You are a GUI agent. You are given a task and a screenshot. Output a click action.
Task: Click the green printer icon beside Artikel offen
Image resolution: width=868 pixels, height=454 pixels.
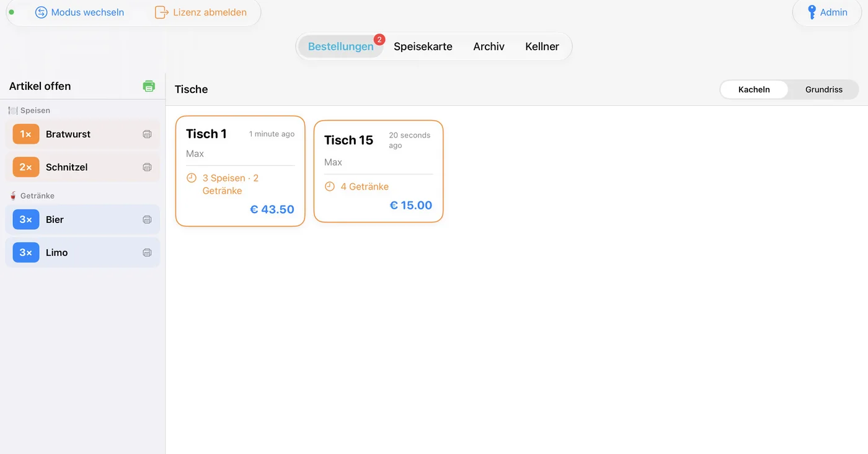(x=149, y=86)
